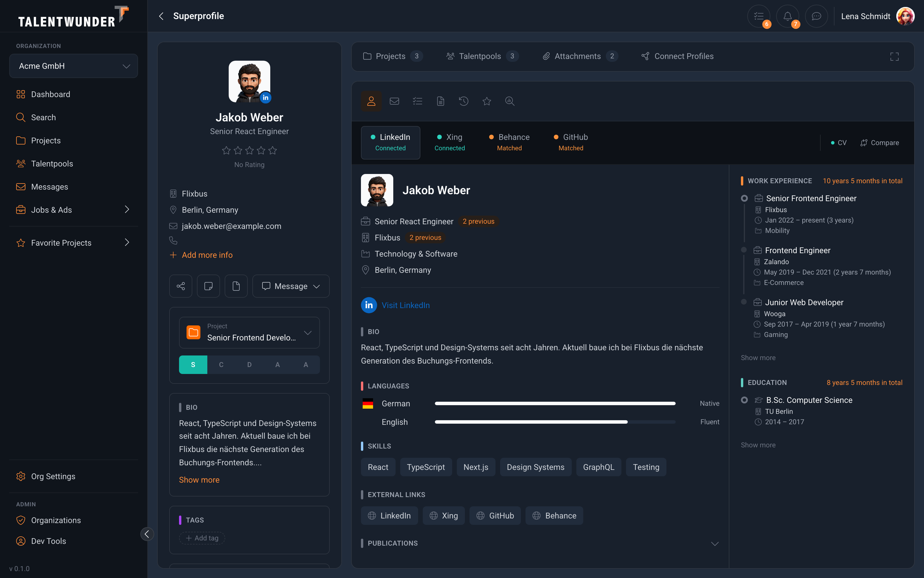Expand the Publications section chevron
The width and height of the screenshot is (924, 578).
715,543
